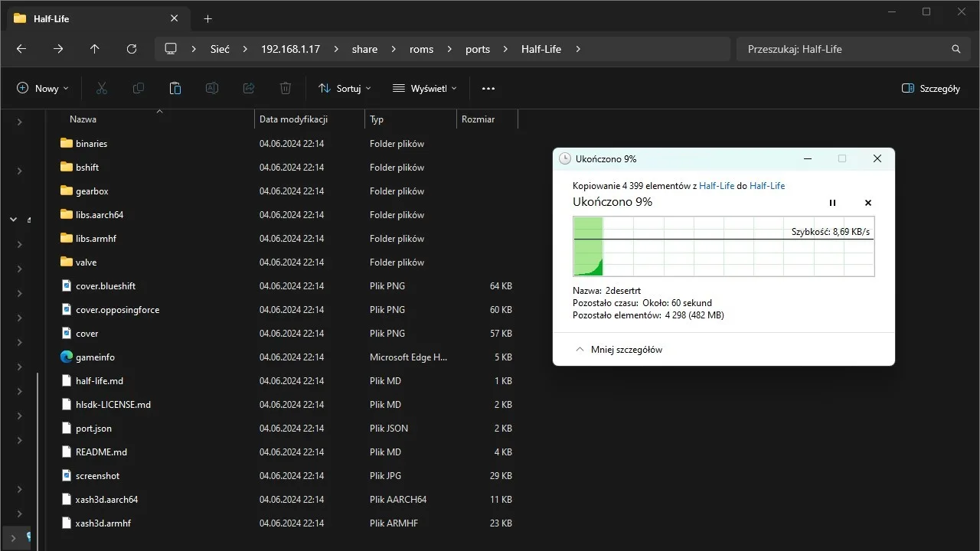Open the Wyświetl view dropdown

pos(425,88)
